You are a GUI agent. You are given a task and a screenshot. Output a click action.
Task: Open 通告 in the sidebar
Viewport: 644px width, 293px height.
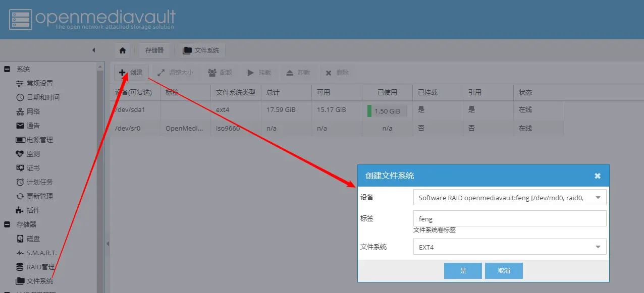click(28, 126)
